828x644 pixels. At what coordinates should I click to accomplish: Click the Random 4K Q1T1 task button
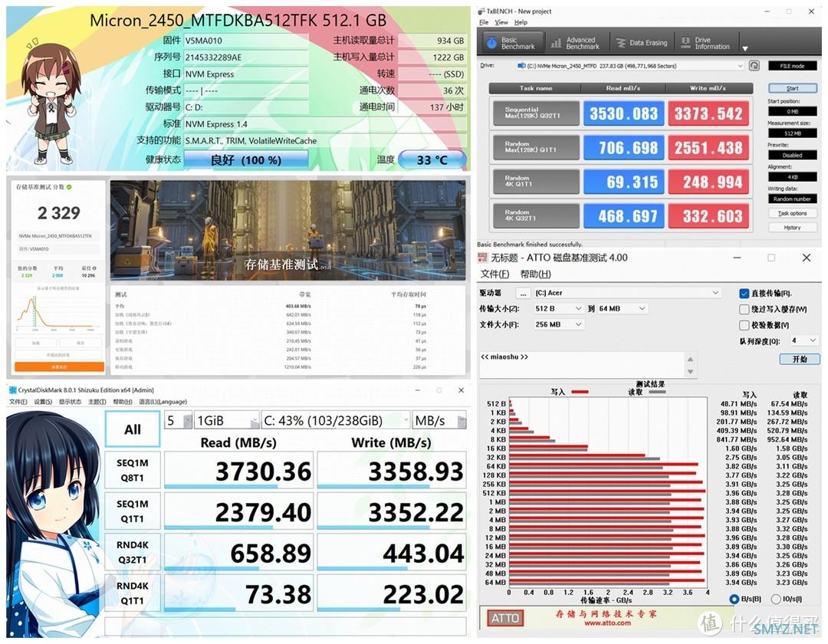point(535,182)
